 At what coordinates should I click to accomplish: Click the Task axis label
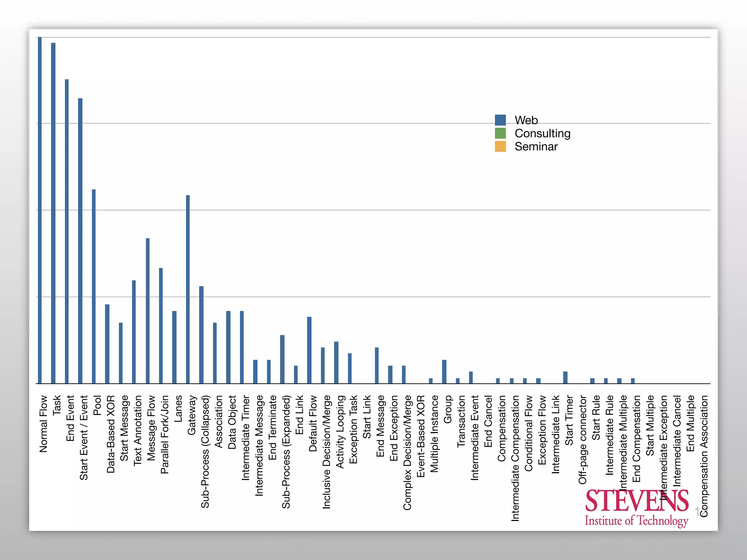[x=57, y=405]
